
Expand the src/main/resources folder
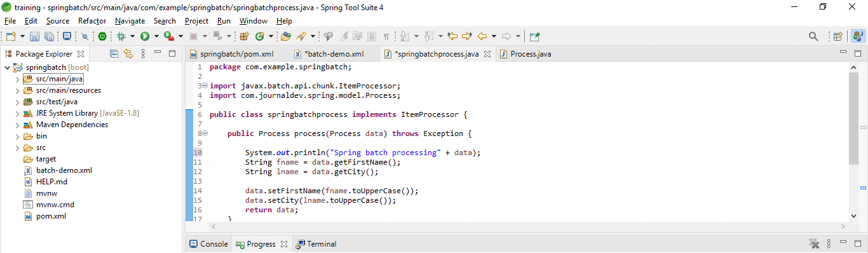coord(17,90)
